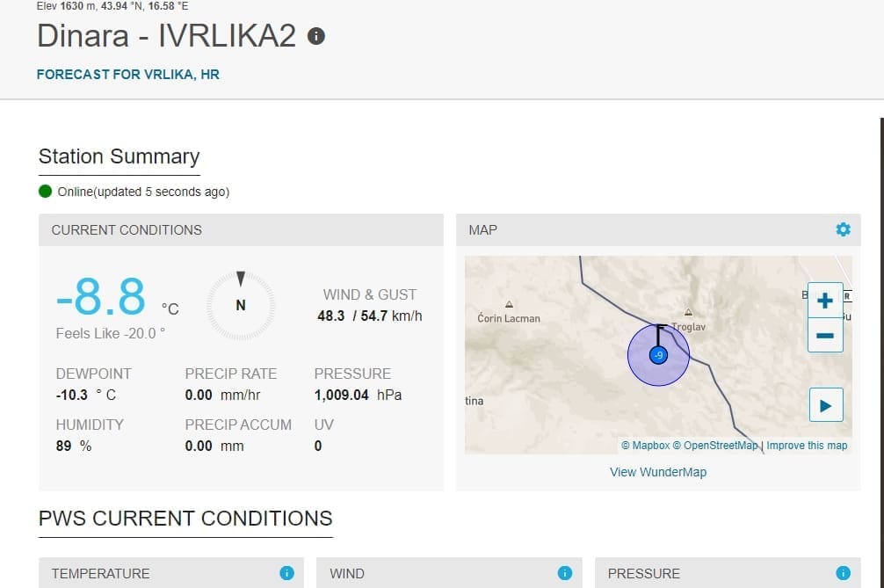Click the Ćorin Lacman peak on map
The image size is (884, 588).
509,306
